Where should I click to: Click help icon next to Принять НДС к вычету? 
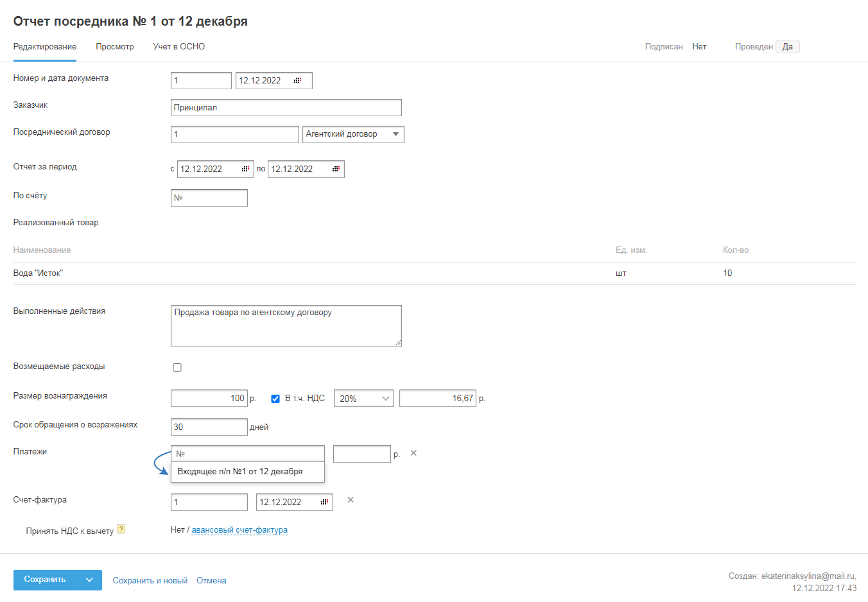(121, 529)
